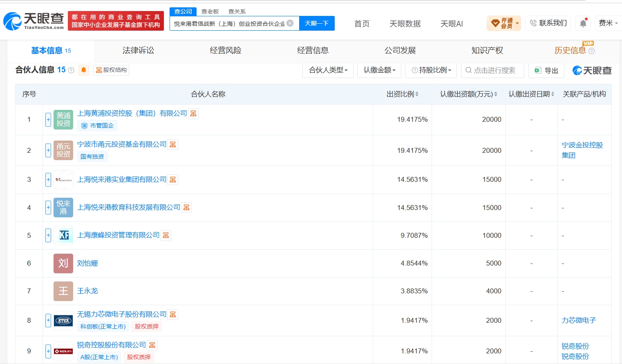622x364 pixels.
Task: Open the 开通会员 dropdown
Action: click(504, 23)
